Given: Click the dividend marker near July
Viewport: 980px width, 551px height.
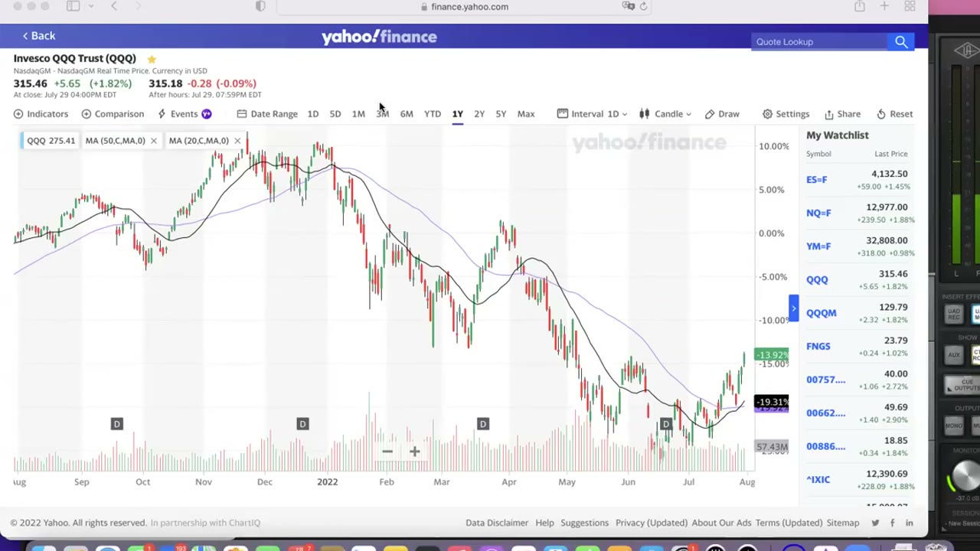Looking at the screenshot, I should [x=665, y=424].
